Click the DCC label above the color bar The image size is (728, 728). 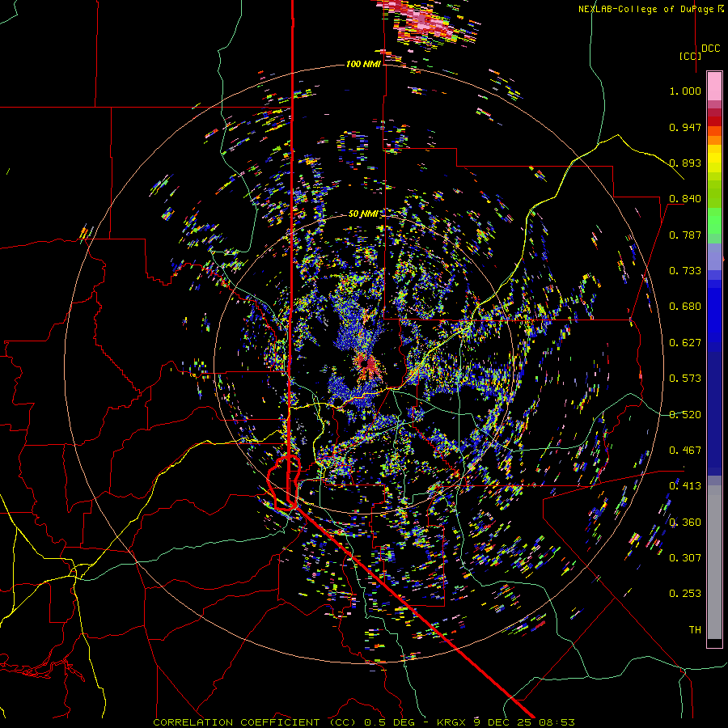(x=710, y=49)
